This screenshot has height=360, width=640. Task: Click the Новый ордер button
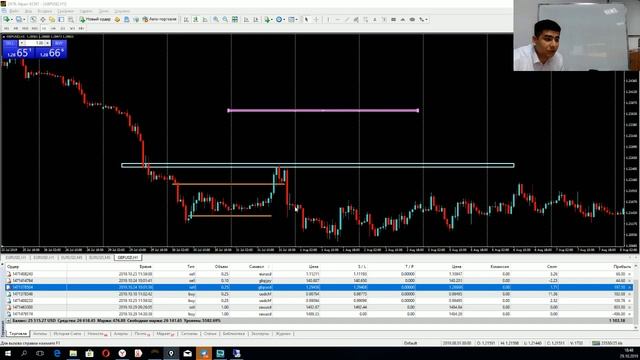(x=96, y=19)
